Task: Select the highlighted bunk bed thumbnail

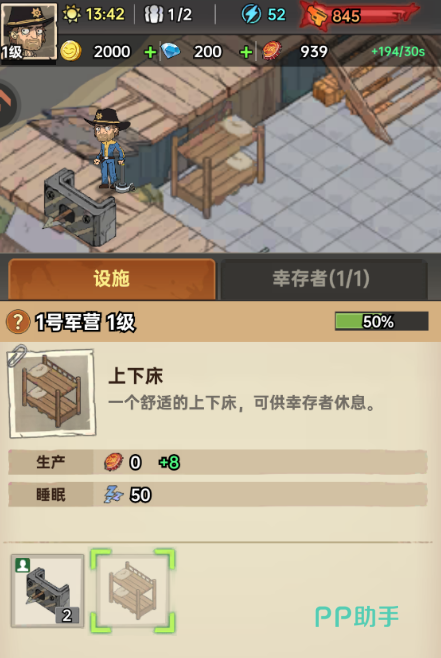Action: click(133, 591)
